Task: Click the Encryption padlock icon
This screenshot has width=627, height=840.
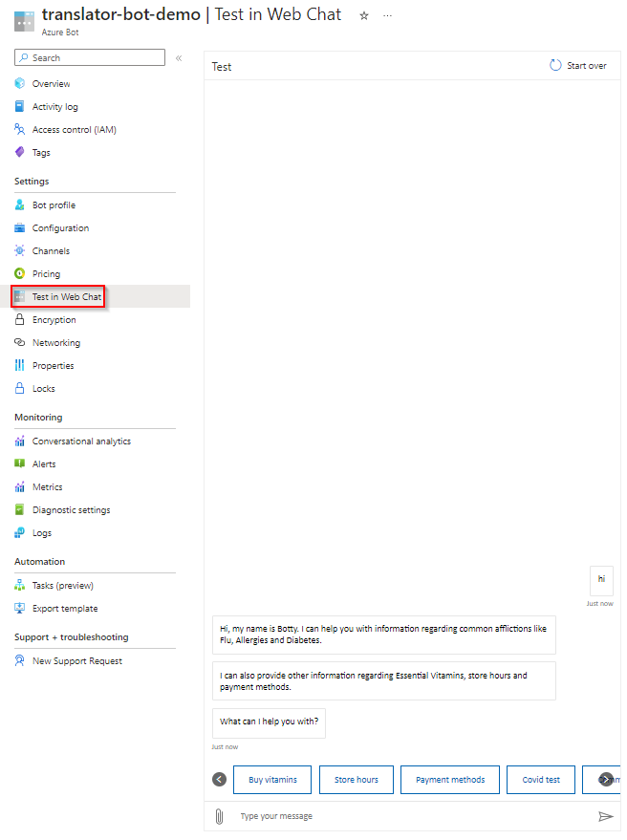Action: pyautogui.click(x=20, y=319)
